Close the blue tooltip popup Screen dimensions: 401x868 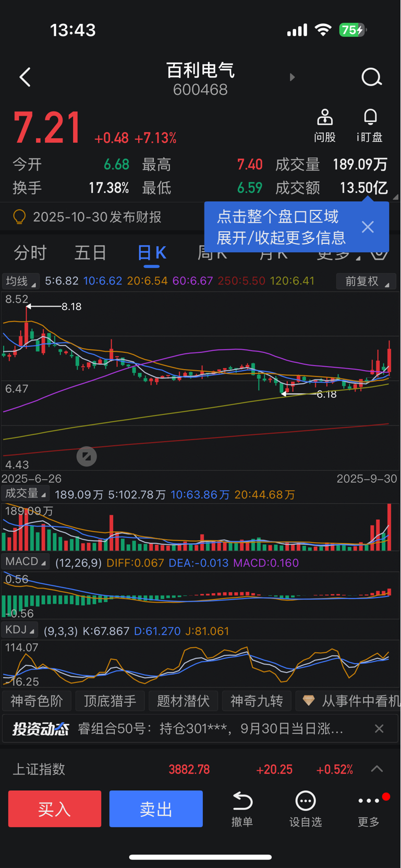tap(368, 227)
